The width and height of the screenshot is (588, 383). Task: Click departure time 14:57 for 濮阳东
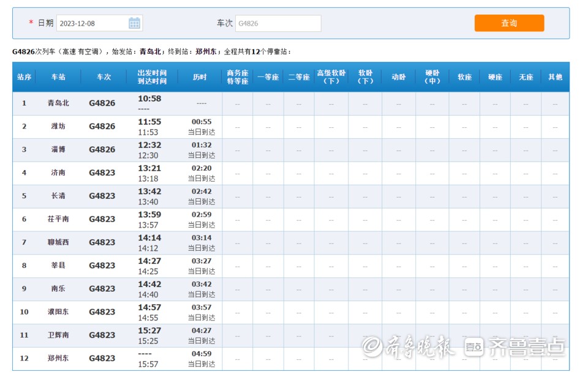click(x=149, y=307)
